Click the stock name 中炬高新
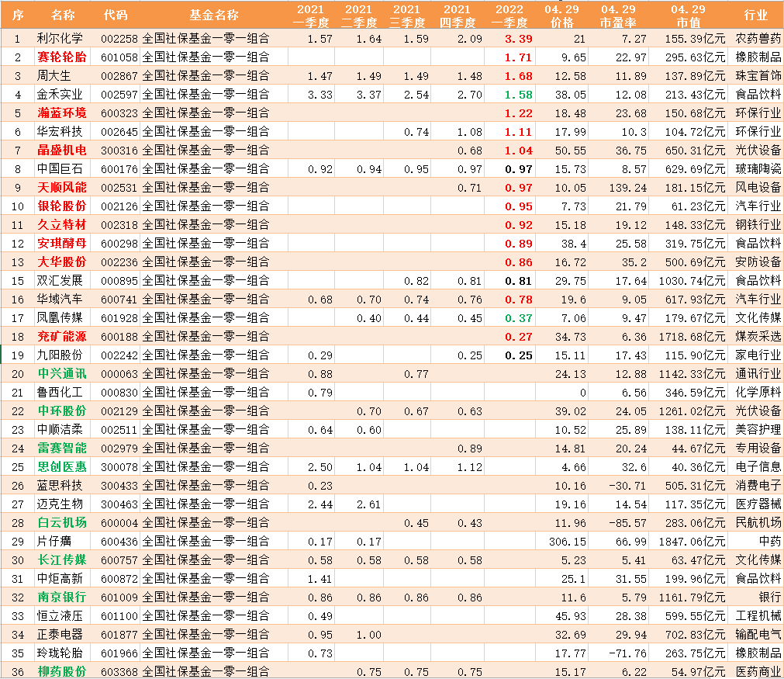Screen dimensions: 784x679 coord(60,578)
